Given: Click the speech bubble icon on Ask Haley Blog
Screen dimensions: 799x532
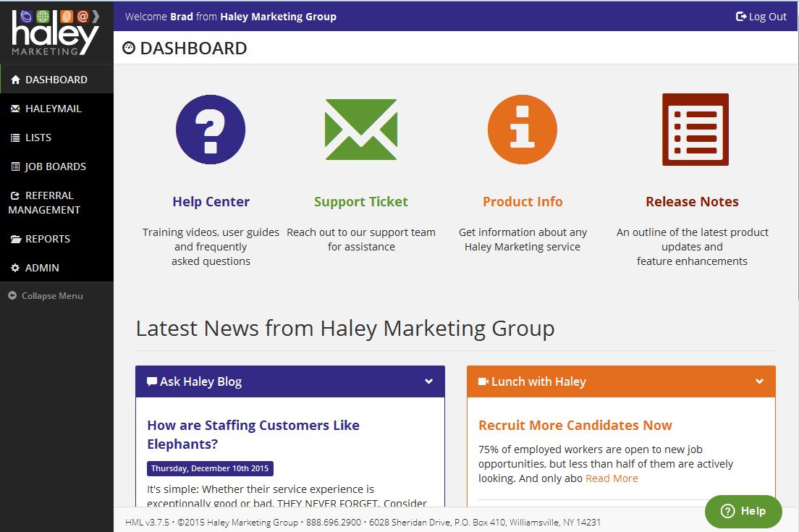Looking at the screenshot, I should point(152,381).
